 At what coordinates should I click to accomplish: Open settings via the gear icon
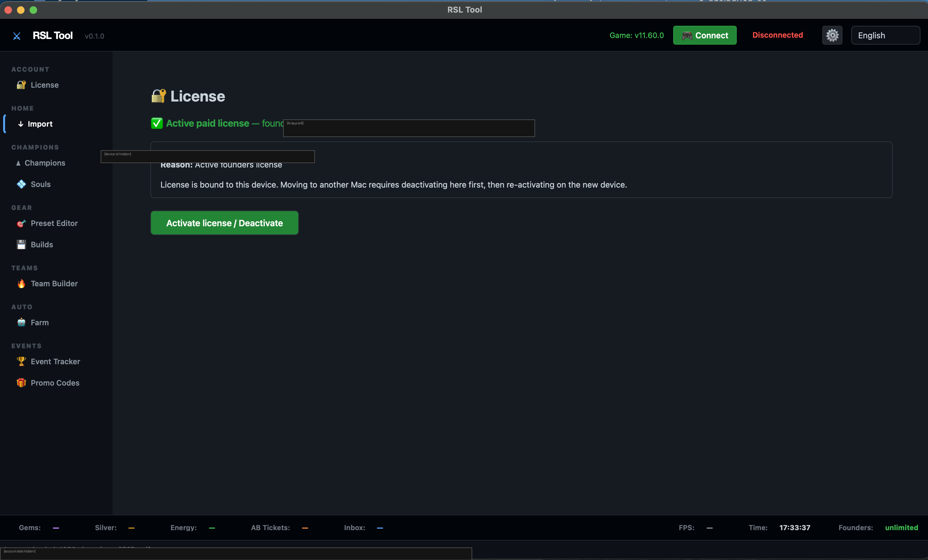(832, 36)
